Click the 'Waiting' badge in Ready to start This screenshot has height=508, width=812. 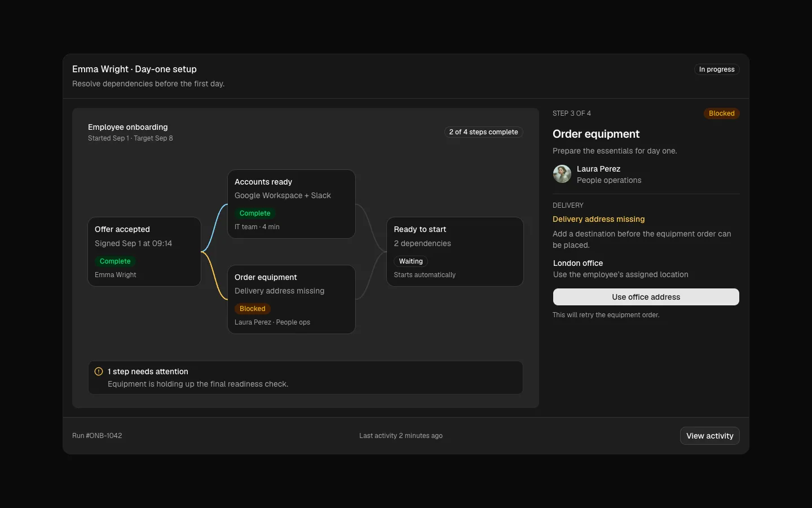point(411,261)
